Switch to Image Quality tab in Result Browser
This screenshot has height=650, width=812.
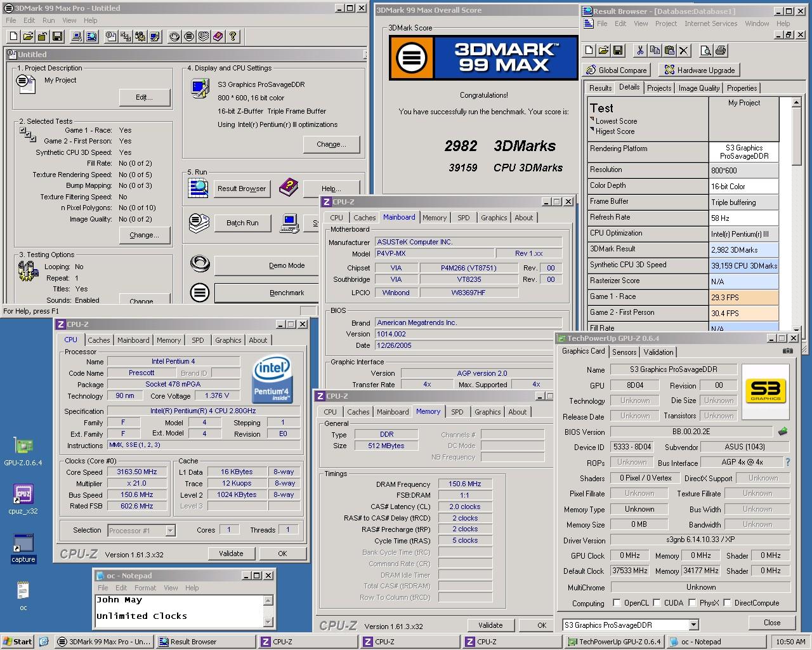[x=699, y=88]
